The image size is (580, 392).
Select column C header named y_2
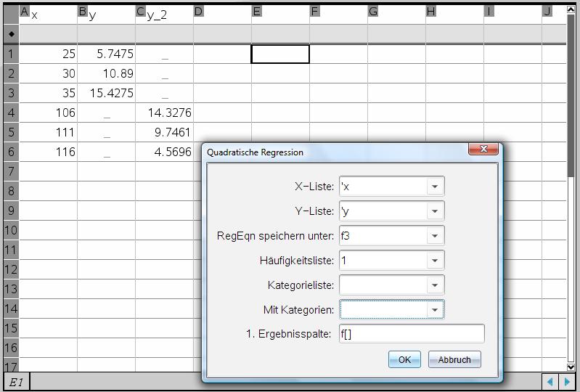[x=164, y=13]
